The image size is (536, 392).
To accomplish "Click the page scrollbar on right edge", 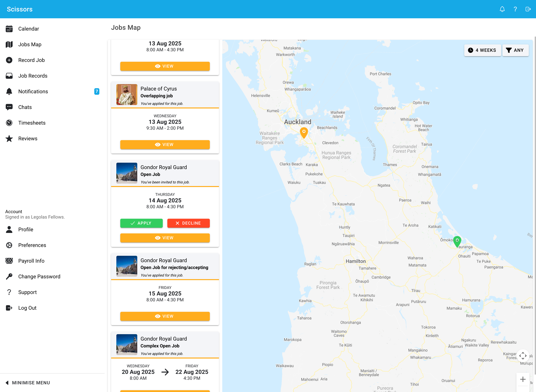I will pos(535,190).
